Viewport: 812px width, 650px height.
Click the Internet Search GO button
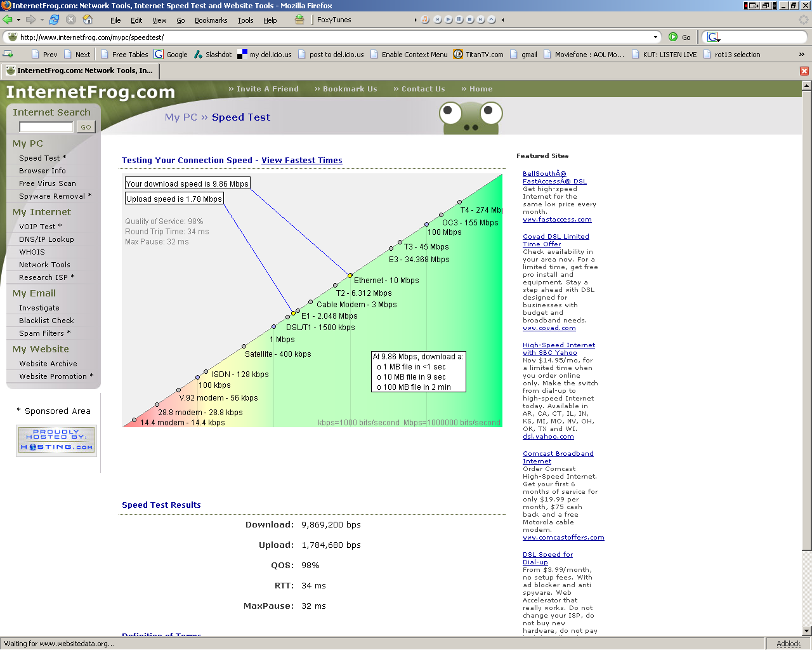[86, 127]
